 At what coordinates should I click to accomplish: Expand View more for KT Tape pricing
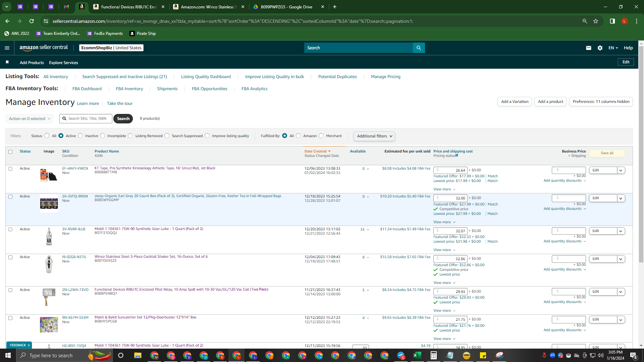444,189
